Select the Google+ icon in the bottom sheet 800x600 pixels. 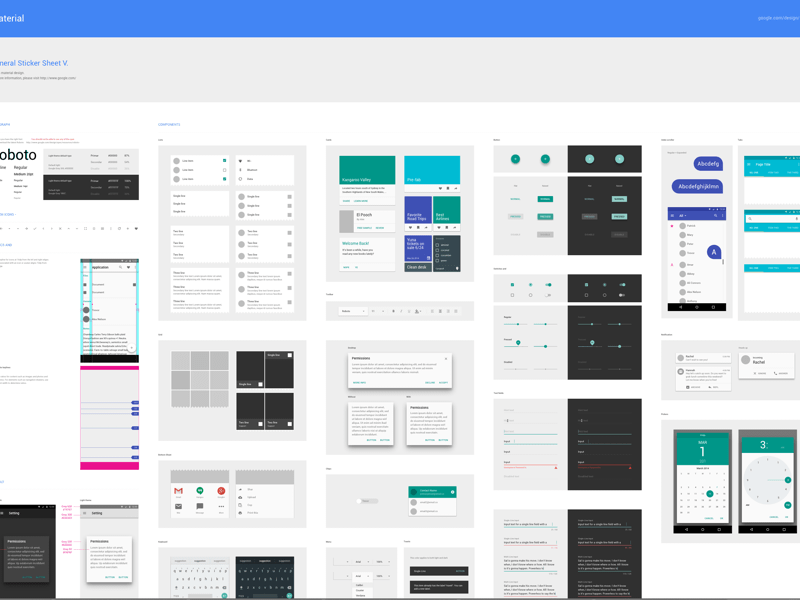221,490
